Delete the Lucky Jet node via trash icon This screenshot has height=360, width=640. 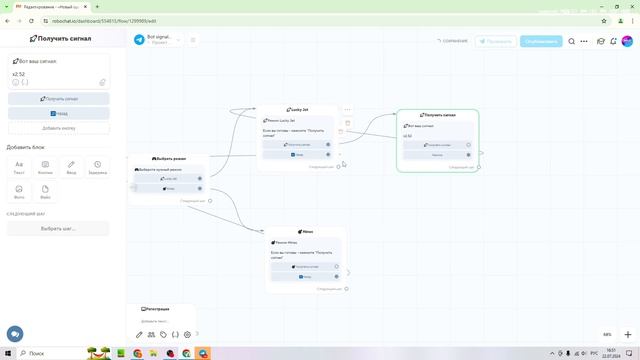[348, 123]
